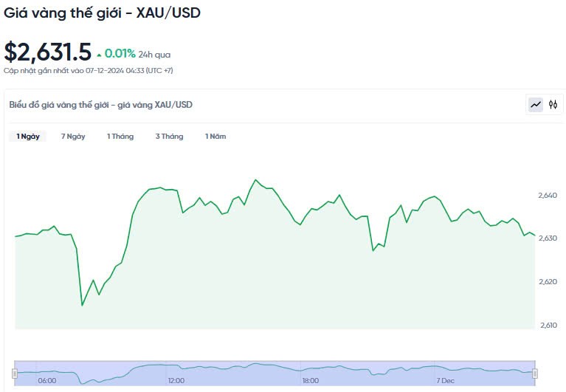
Task: Click the 2,610 price axis label
Action: point(548,325)
